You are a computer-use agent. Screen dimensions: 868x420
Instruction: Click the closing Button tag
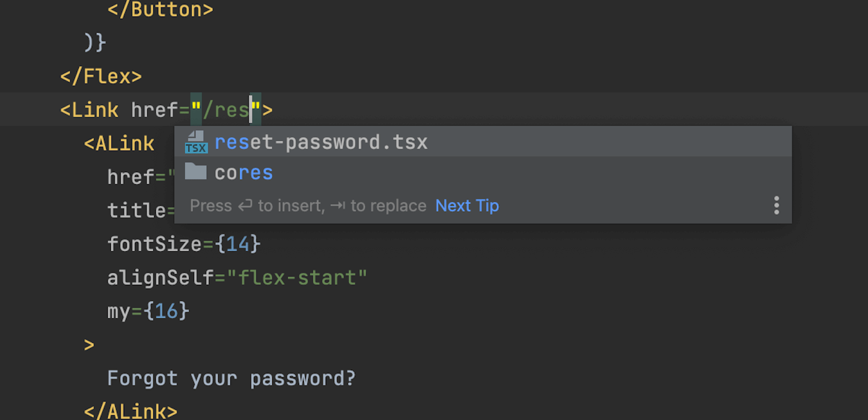160,10
